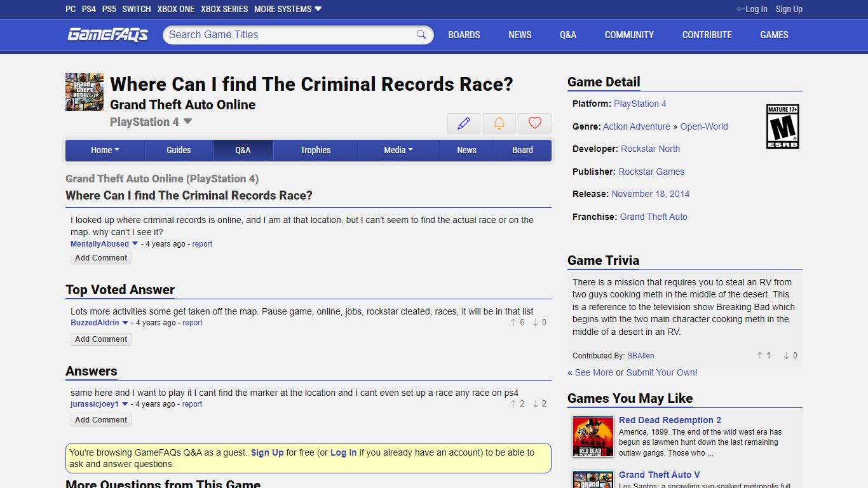Open CONTRIBUTE in the top navigation
868x488 pixels.
click(x=707, y=35)
